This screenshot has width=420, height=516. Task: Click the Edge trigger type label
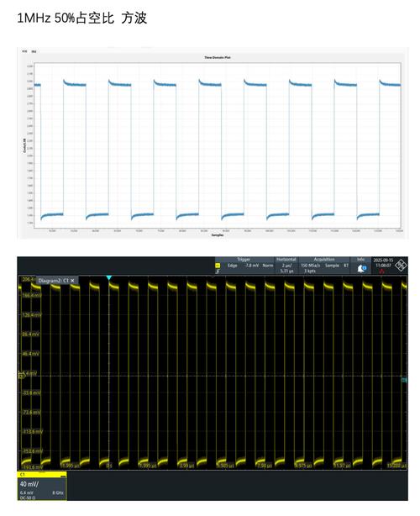coord(232,266)
